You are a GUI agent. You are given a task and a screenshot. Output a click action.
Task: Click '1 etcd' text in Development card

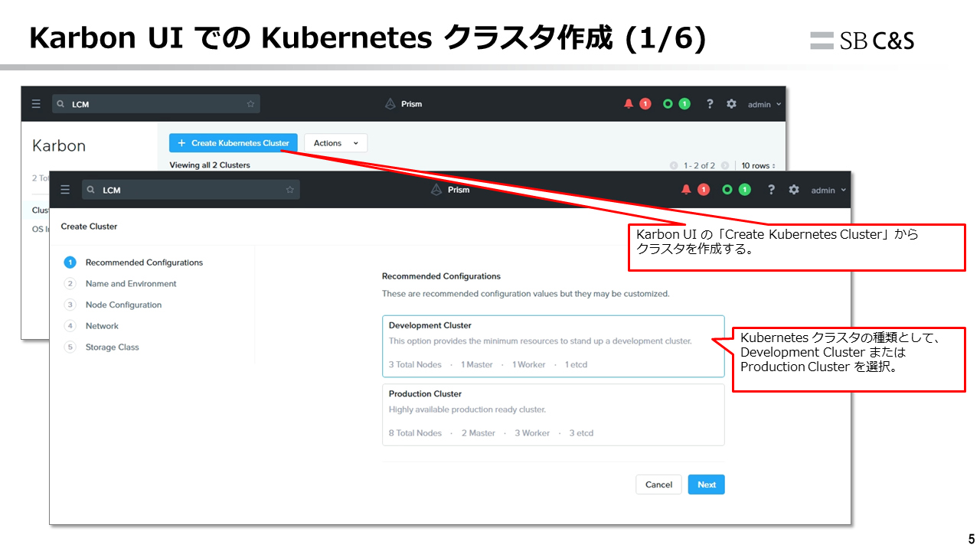[x=576, y=365]
